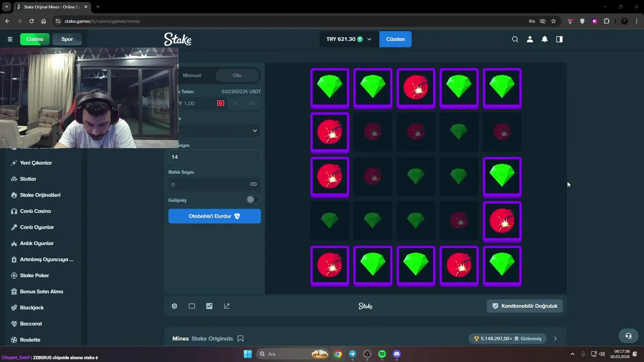Screen dimensions: 644x362
Task: Click the Otobahis'i Durdur button
Action: (214, 216)
